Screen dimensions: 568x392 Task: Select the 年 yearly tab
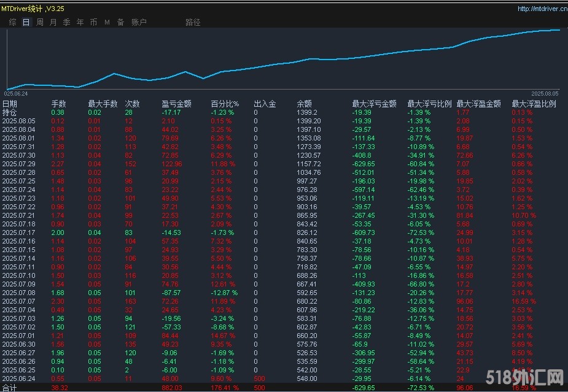click(80, 22)
